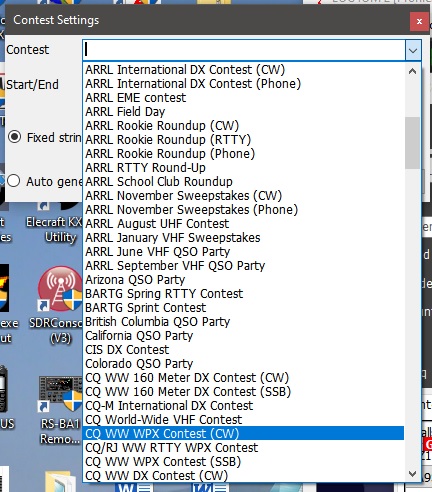Select ARRL Rookie Roundup (CW)
This screenshot has width=432, height=492.
243,126
